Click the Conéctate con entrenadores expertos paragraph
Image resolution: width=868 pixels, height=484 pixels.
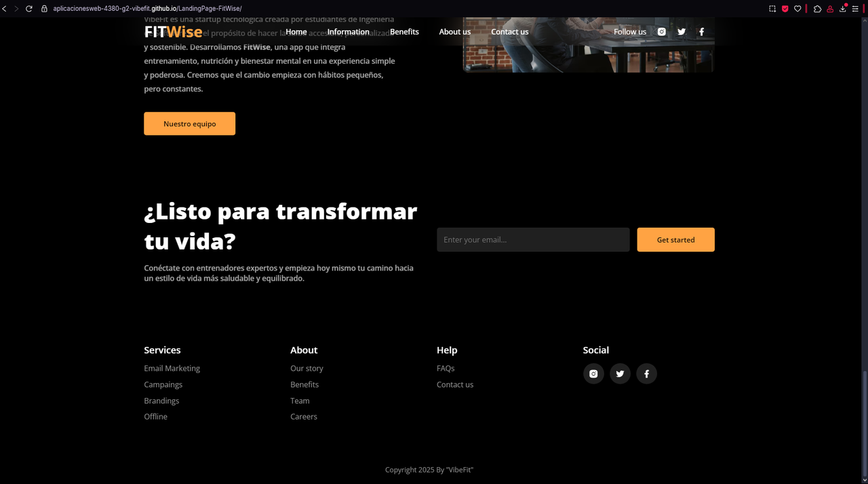point(279,273)
